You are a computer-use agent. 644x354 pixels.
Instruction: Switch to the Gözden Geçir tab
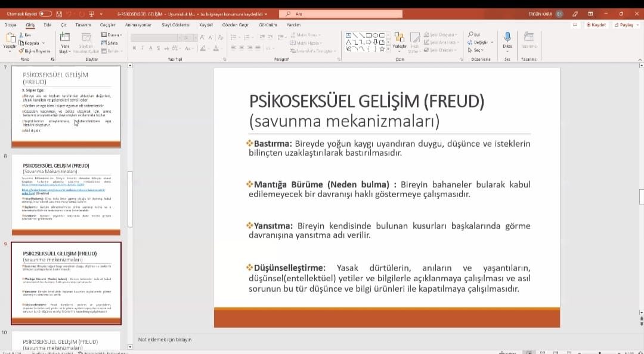point(236,25)
